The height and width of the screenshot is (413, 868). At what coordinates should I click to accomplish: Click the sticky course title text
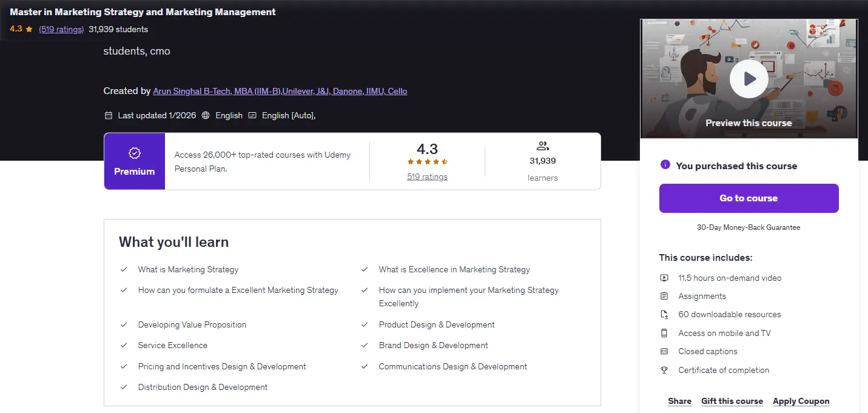[143, 12]
